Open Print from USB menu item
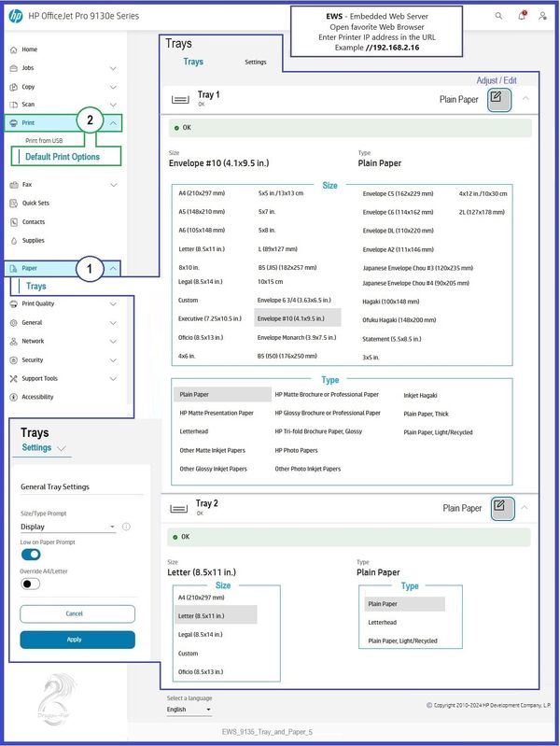The width and height of the screenshot is (560, 746). 44,141
